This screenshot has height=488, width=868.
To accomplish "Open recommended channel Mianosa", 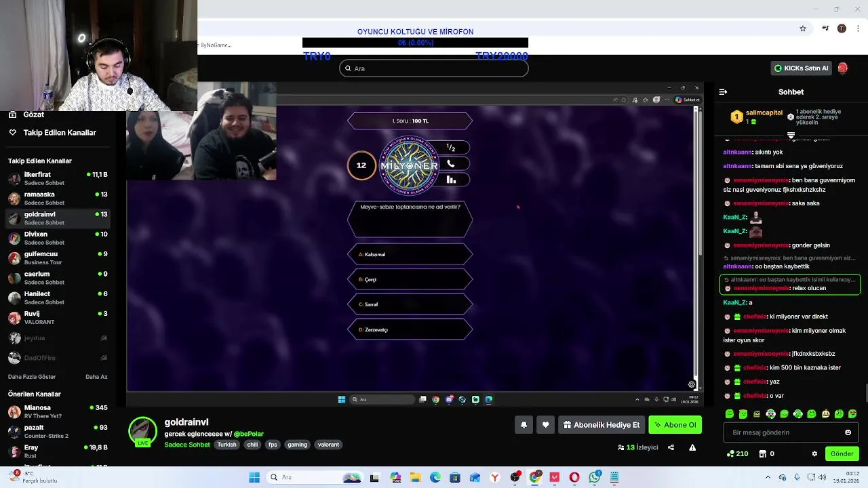I will pos(58,411).
